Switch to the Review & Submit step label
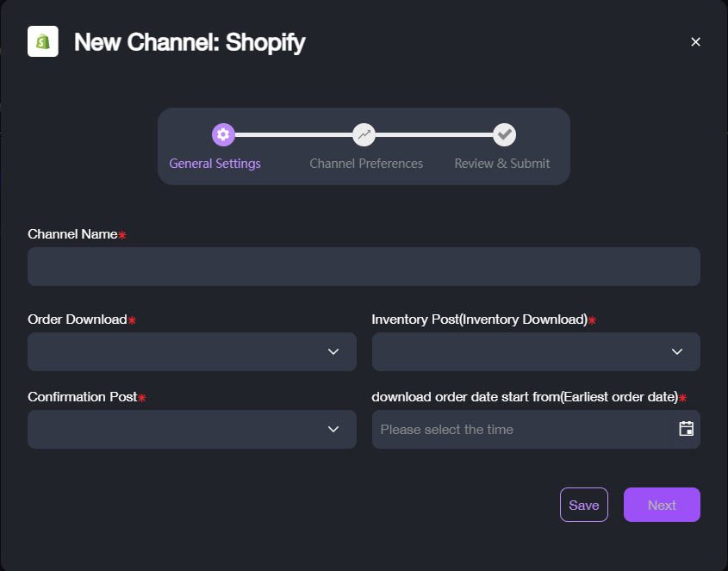This screenshot has height=571, width=728. click(502, 164)
